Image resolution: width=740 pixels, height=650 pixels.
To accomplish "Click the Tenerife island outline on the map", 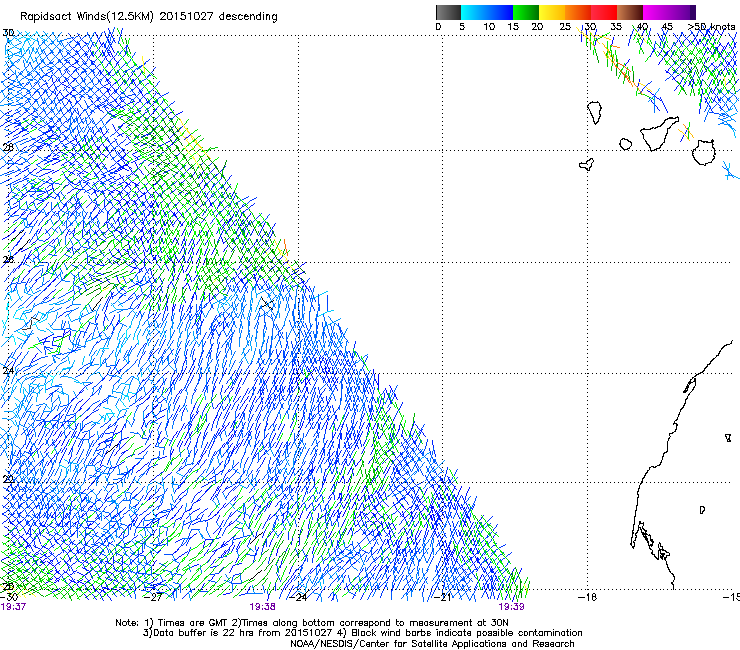I will pyautogui.click(x=659, y=133).
